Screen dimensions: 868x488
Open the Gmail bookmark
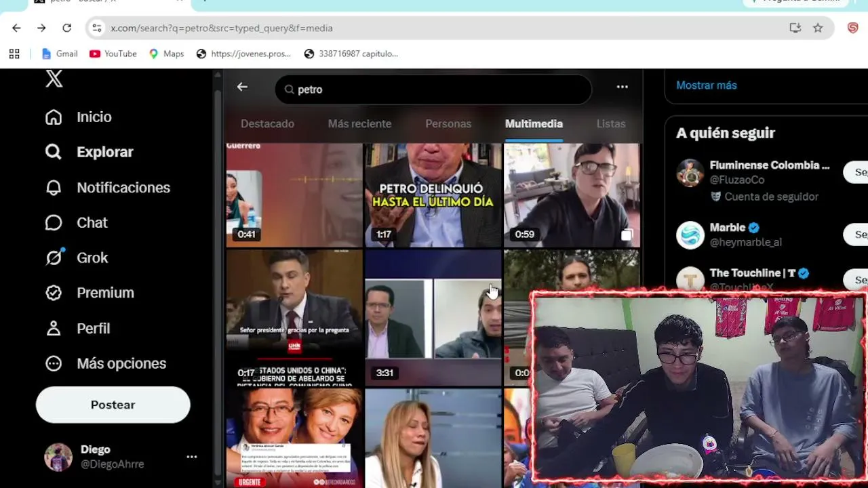point(60,54)
